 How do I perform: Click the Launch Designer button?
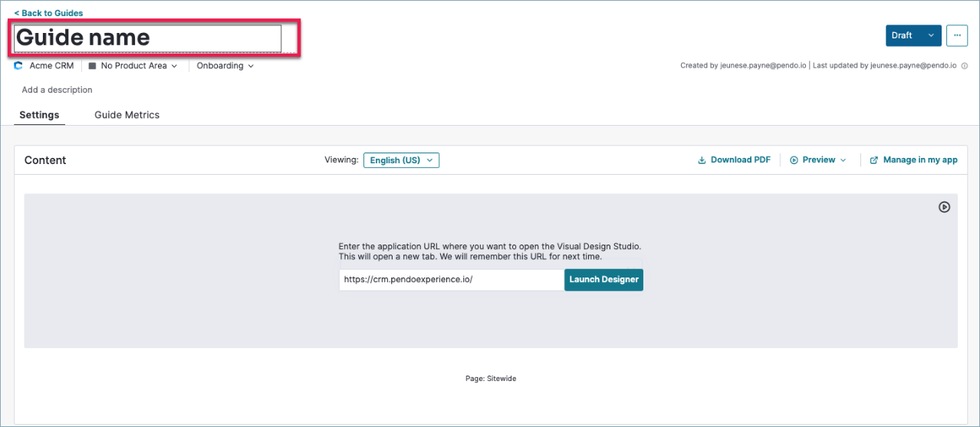603,280
